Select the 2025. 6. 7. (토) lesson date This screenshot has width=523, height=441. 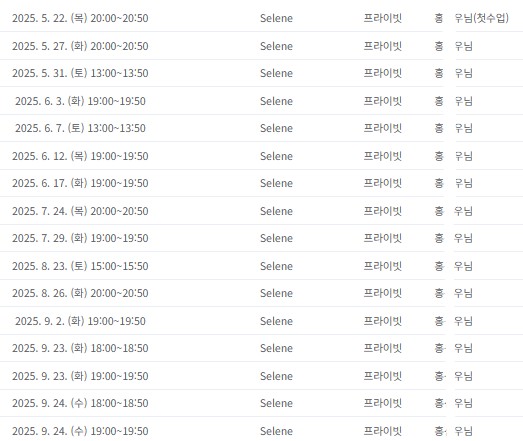80,128
